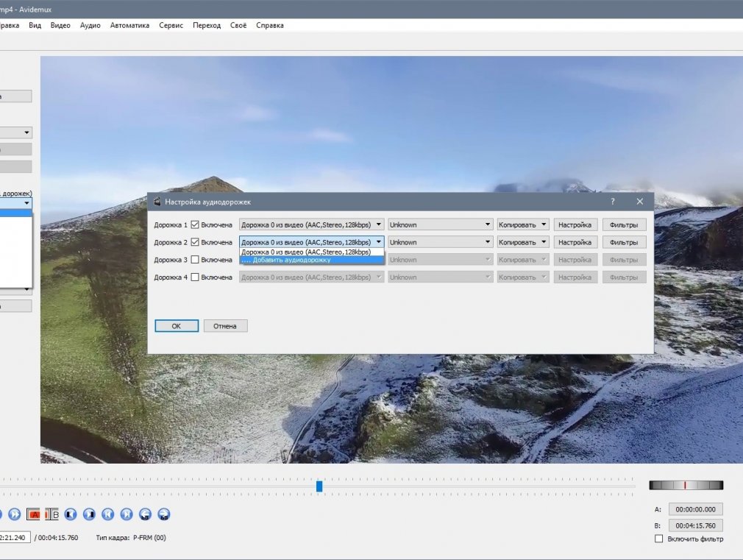Image resolution: width=743 pixels, height=560 pixels.
Task: Open the Вид menu
Action: point(35,26)
